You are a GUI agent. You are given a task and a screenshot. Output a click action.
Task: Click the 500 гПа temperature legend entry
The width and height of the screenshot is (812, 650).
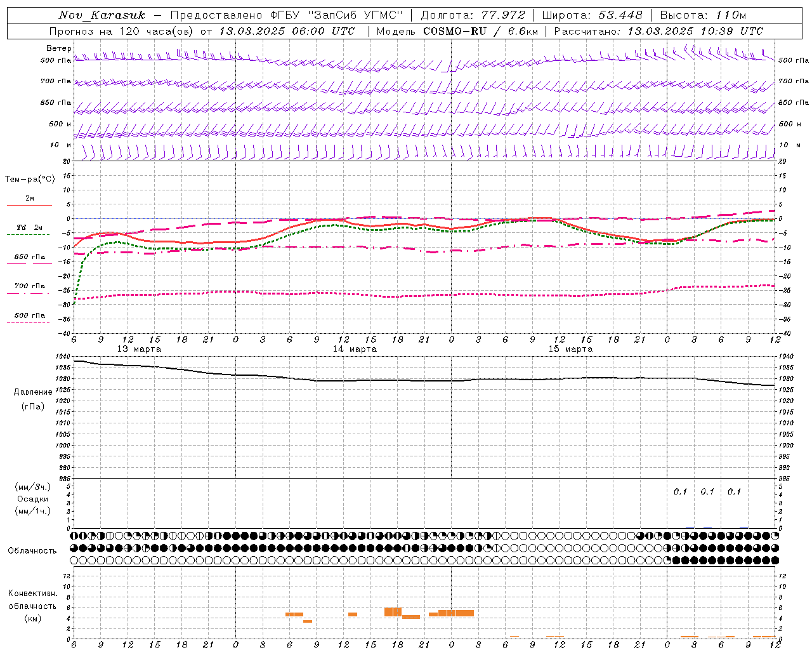(30, 315)
